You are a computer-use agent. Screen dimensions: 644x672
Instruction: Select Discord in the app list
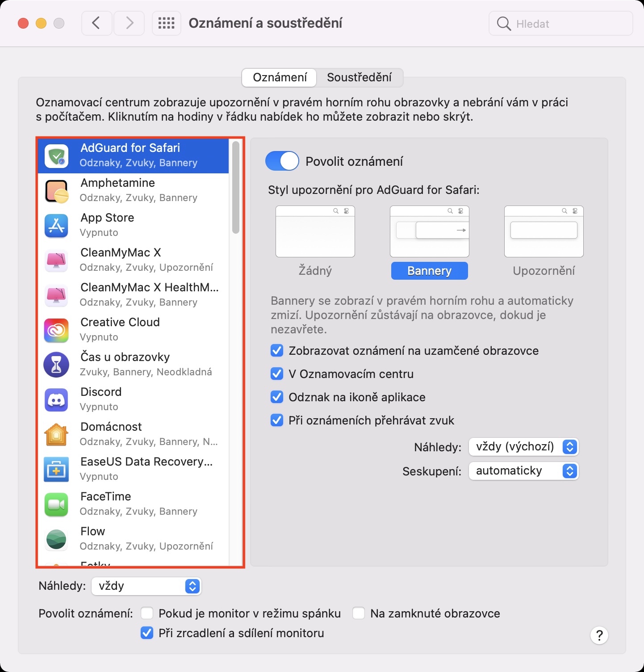(x=134, y=400)
